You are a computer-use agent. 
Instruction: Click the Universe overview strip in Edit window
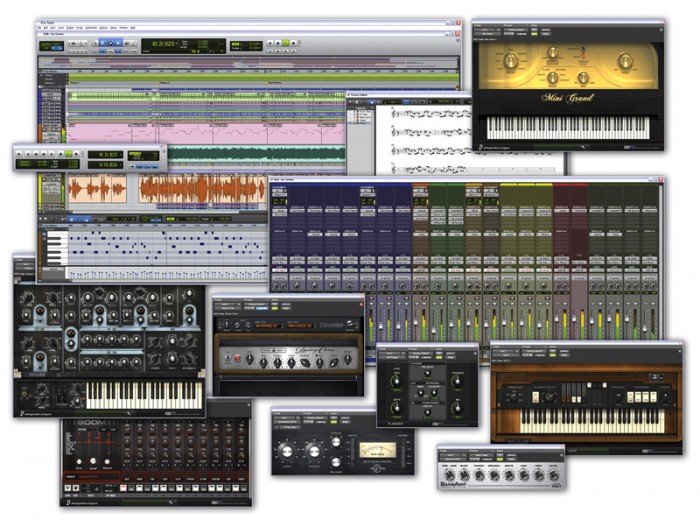248,62
